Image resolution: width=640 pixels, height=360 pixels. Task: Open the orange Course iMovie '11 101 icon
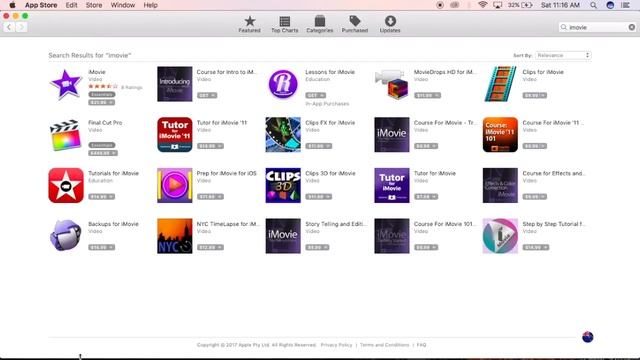tap(500, 135)
